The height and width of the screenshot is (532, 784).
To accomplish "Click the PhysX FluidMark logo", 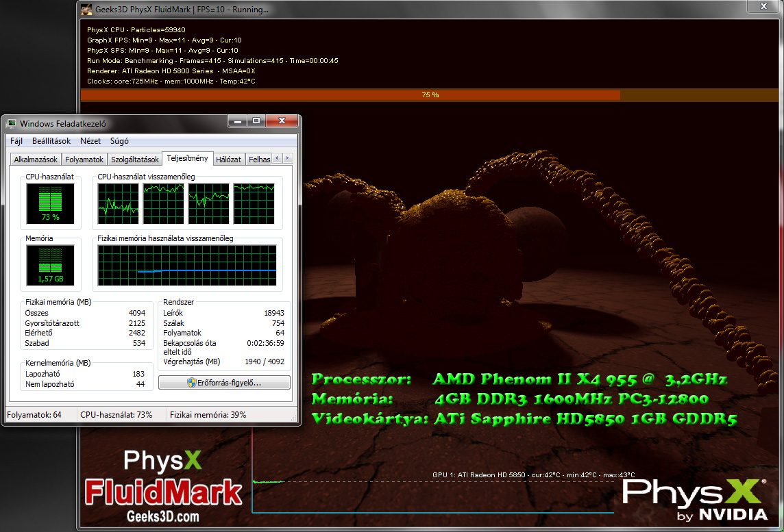I will (164, 485).
